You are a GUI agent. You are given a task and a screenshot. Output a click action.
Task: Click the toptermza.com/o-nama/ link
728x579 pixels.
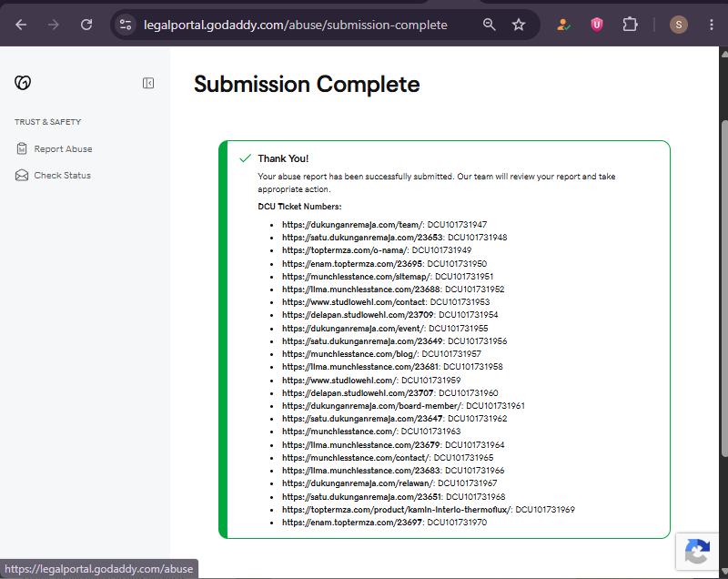[345, 250]
